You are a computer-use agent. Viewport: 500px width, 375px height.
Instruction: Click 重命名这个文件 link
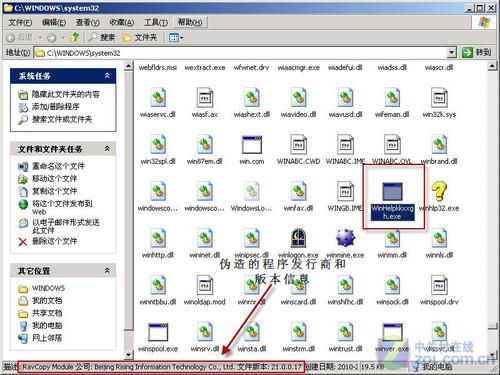click(x=58, y=166)
